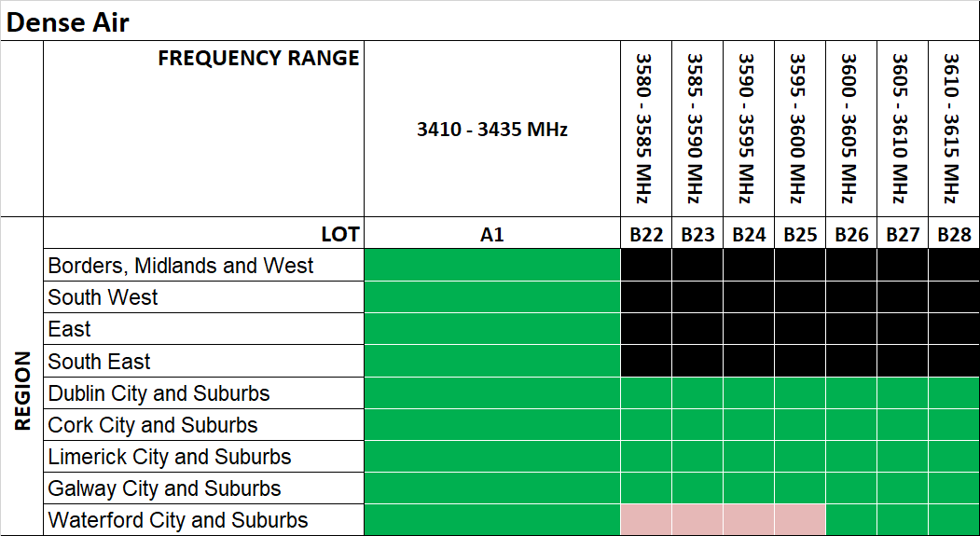Click the Borders, Midlands and West row label
This screenshot has width=980, height=536.
(181, 266)
